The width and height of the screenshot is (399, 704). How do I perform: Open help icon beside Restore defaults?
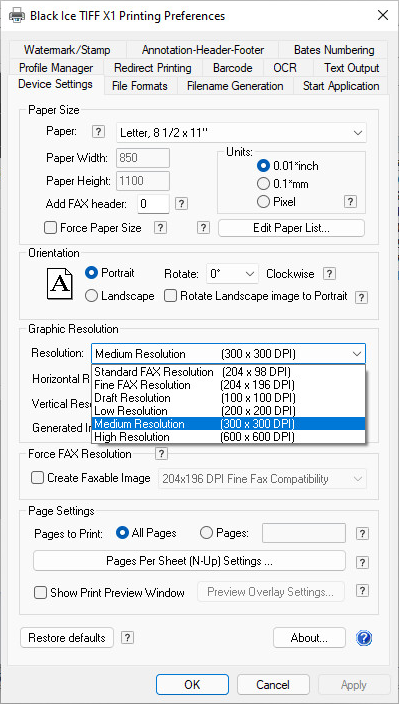click(127, 638)
